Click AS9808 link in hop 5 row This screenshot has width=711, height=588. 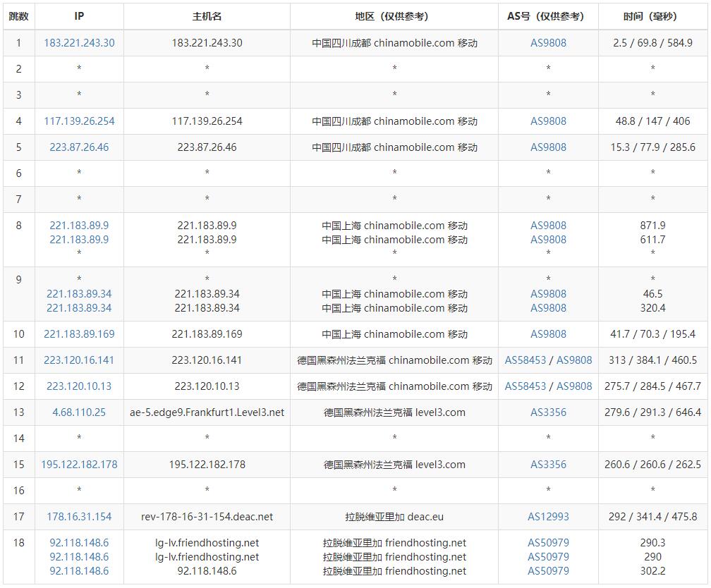(x=548, y=147)
